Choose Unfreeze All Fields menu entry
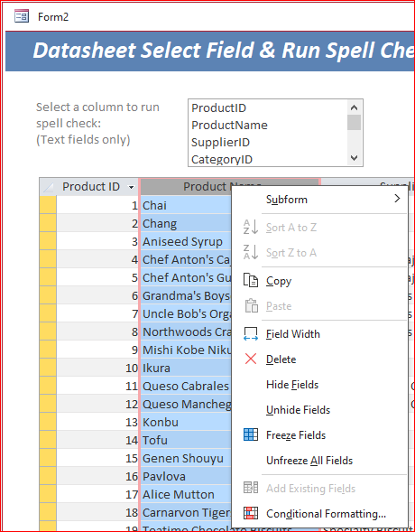 [320, 460]
